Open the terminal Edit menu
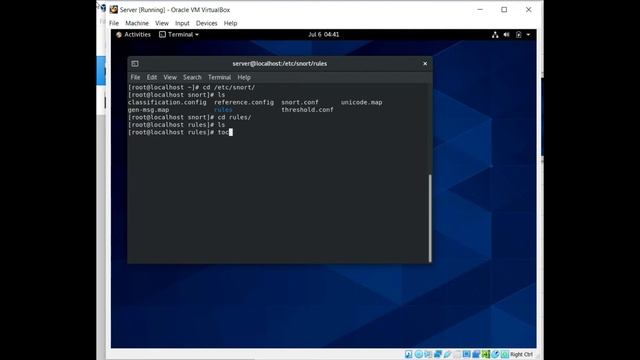The image size is (640, 360). (x=152, y=77)
